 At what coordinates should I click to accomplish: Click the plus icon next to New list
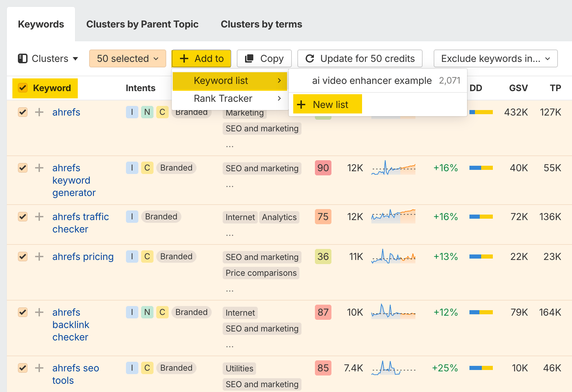(x=301, y=105)
